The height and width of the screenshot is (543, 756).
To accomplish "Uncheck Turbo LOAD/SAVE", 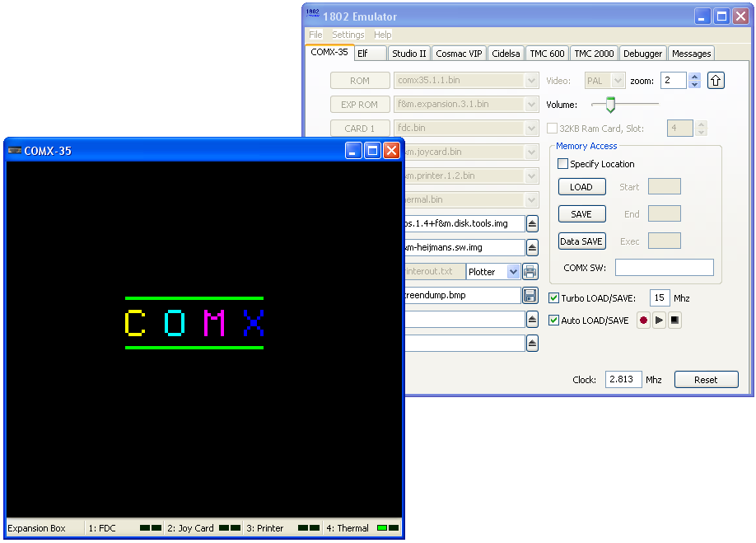I will click(554, 298).
